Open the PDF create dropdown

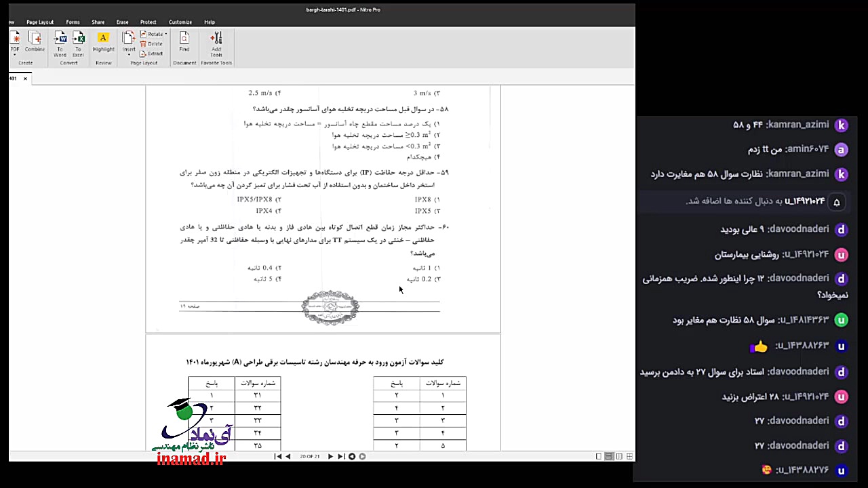coord(14,53)
